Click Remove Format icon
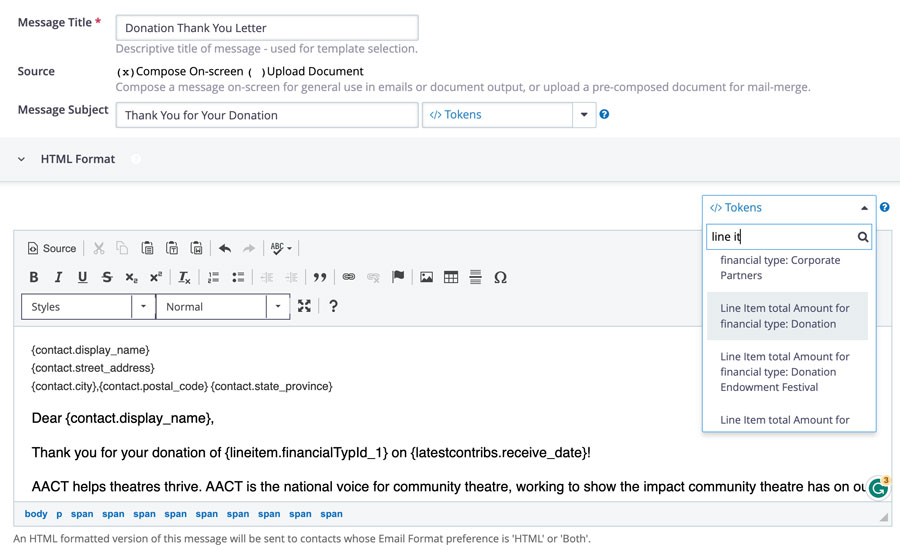Viewport: 900px width, 550px height. coord(184,277)
